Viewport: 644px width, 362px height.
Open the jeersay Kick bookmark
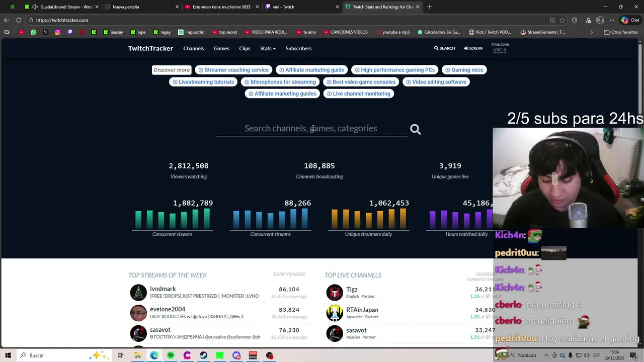(113, 32)
